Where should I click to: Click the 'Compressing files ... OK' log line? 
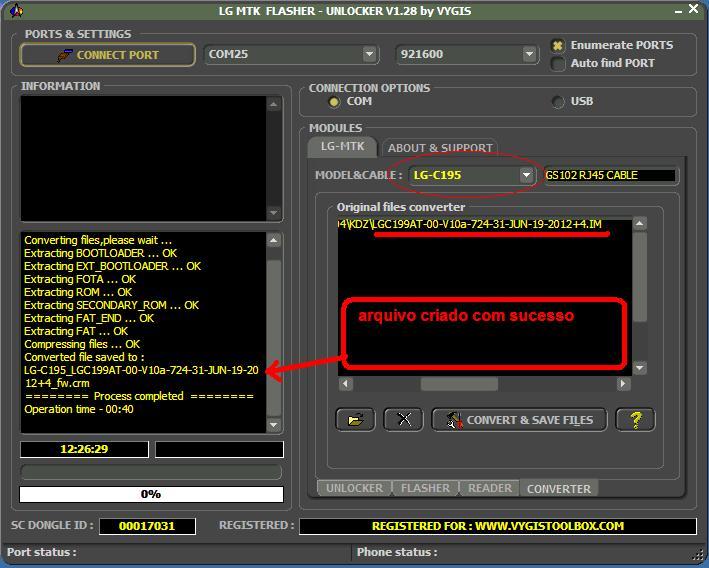(82, 344)
